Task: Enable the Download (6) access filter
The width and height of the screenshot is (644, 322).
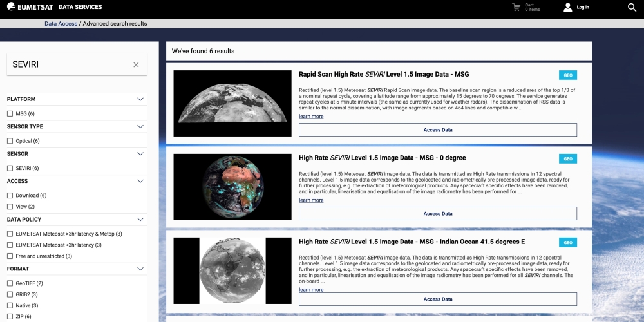Action: (10, 196)
